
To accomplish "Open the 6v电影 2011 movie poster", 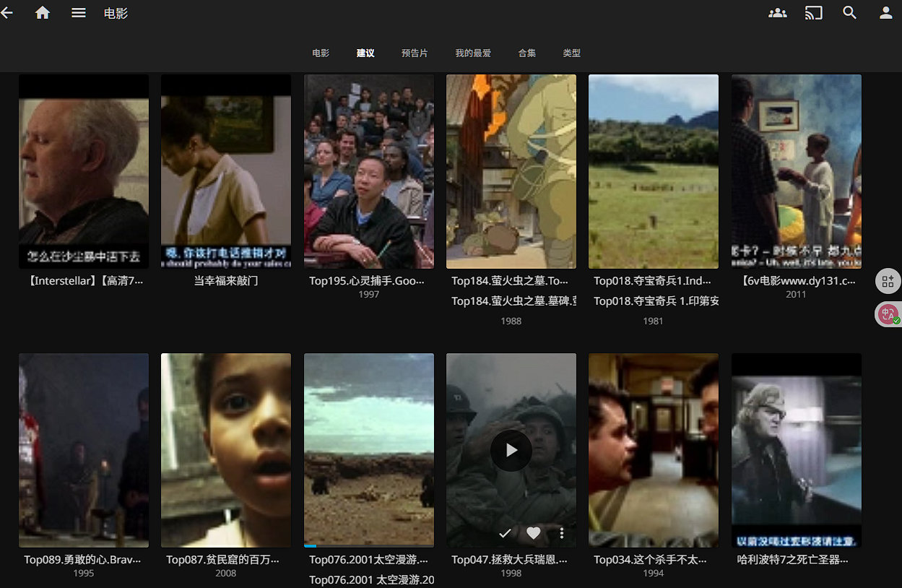I will (x=797, y=171).
